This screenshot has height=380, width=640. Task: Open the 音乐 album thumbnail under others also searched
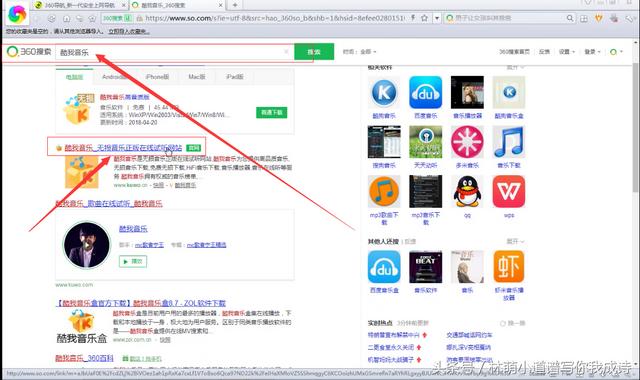coord(467,267)
